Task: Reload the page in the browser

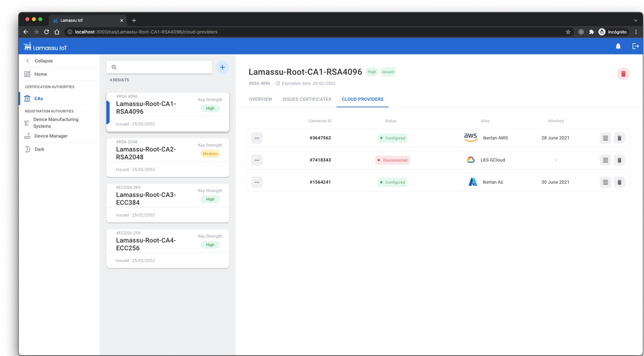Action: click(46, 32)
